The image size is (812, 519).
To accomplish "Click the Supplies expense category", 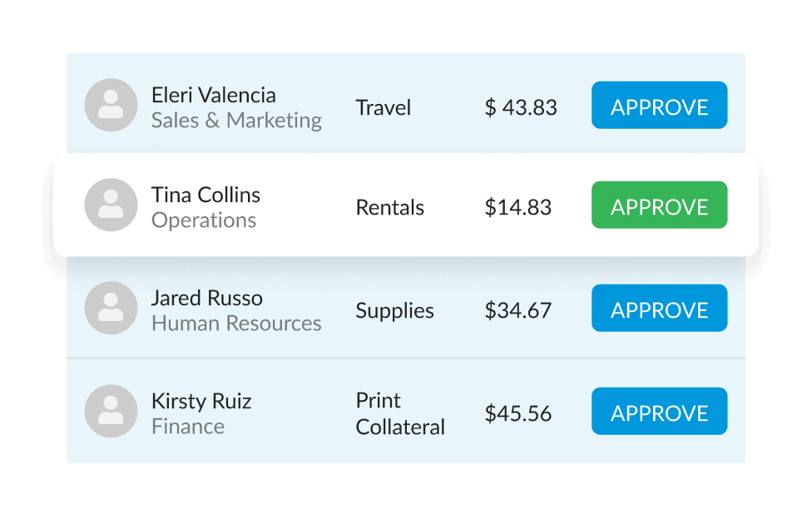I will coord(394,310).
